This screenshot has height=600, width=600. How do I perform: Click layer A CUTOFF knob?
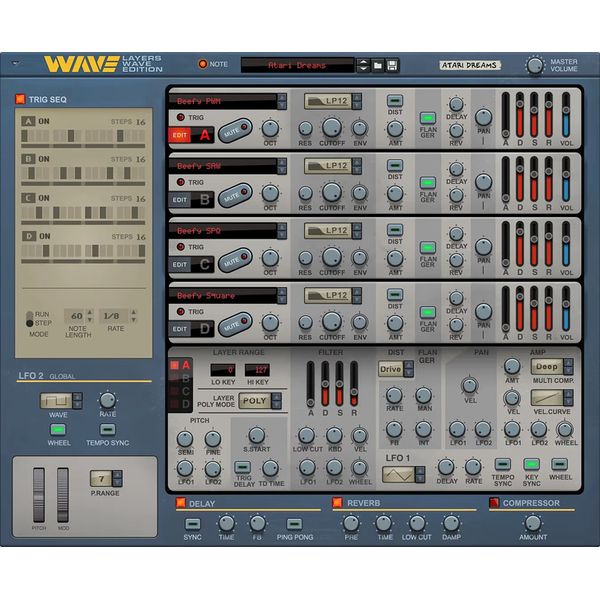[x=332, y=128]
